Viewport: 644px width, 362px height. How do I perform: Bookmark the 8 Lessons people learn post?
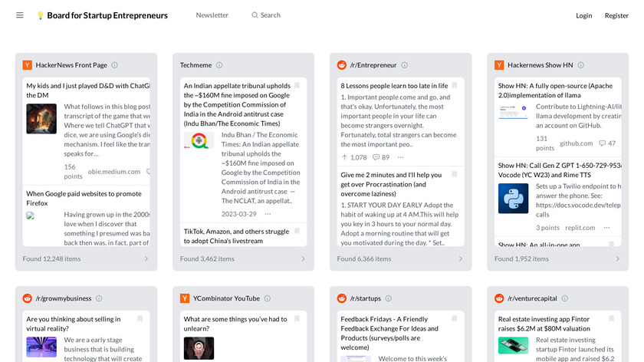[x=455, y=86]
